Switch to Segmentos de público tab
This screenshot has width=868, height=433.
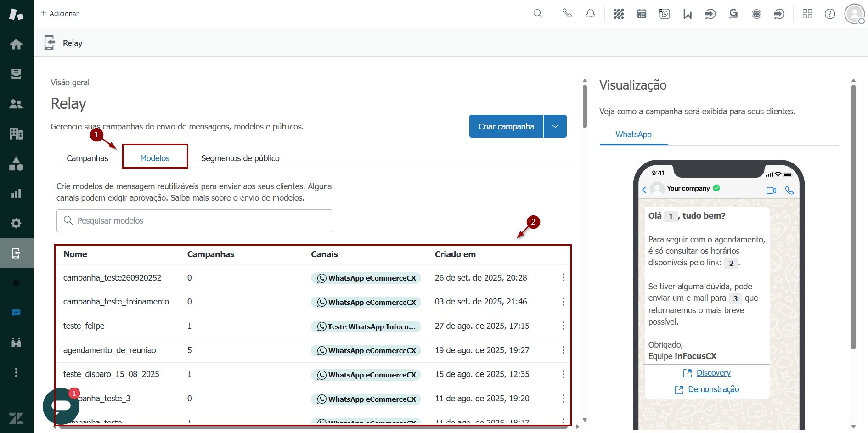pyautogui.click(x=240, y=158)
